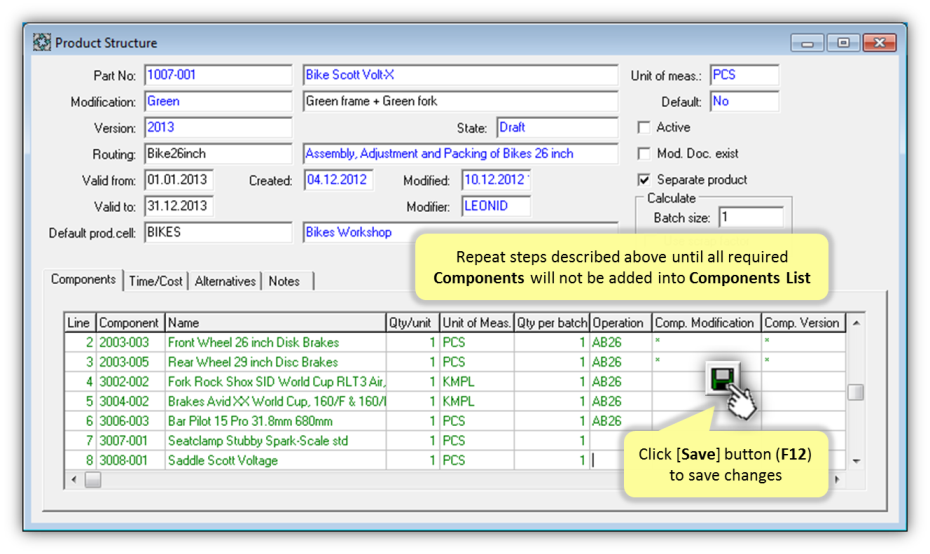Click the Qty/unit column header
This screenshot has height=554, width=930.
[412, 323]
